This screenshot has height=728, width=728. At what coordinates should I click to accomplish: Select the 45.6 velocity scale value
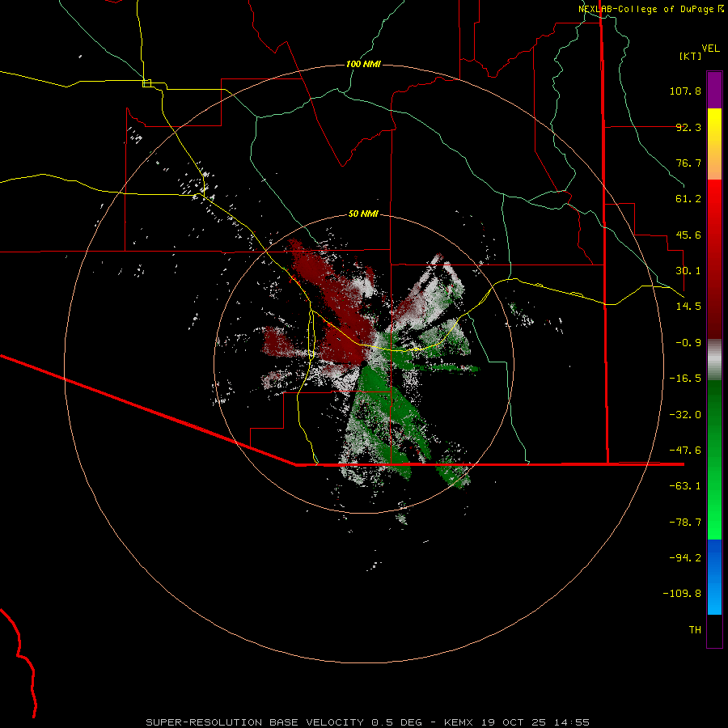click(688, 235)
